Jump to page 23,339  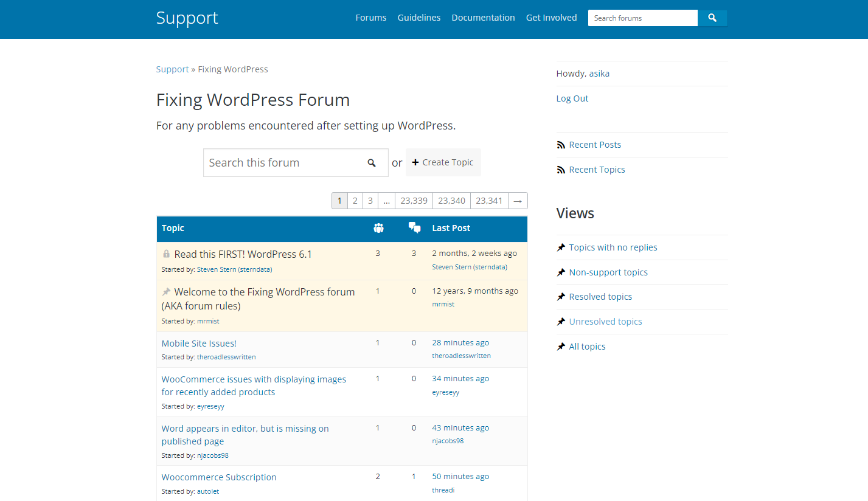click(x=414, y=201)
